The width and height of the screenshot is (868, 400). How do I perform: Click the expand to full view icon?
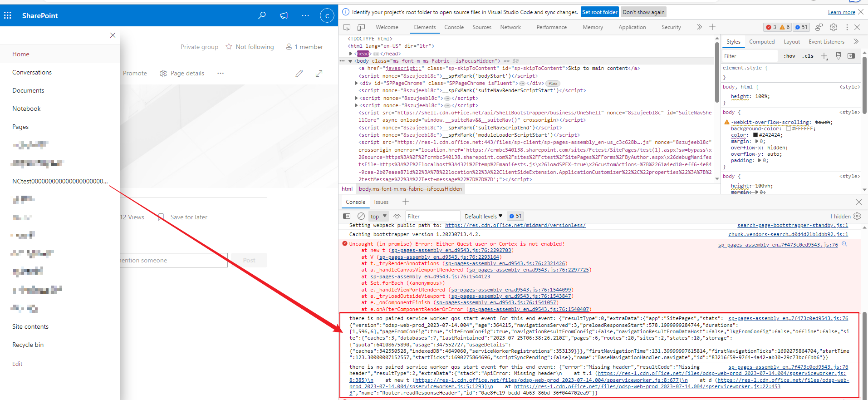[x=319, y=74]
